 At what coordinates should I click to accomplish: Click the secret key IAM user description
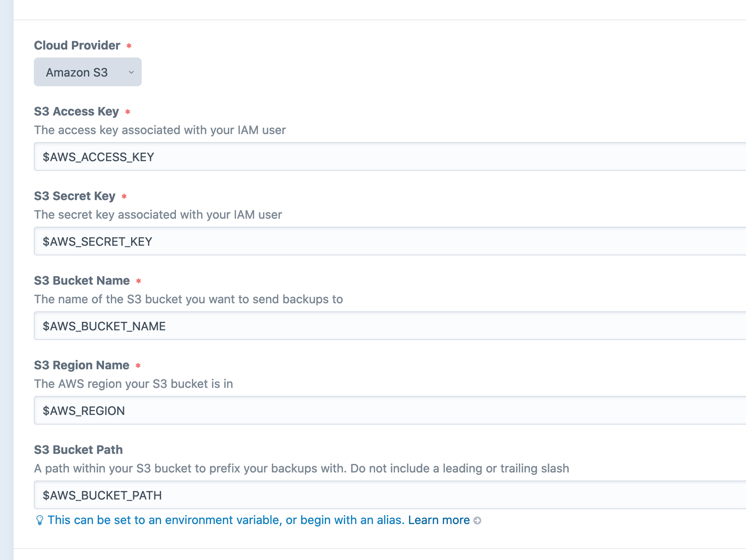158,214
